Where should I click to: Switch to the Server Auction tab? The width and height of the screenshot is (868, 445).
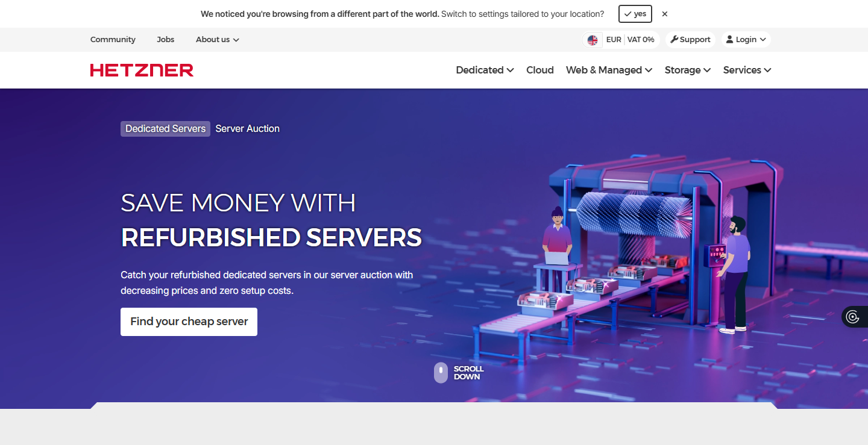coord(247,128)
